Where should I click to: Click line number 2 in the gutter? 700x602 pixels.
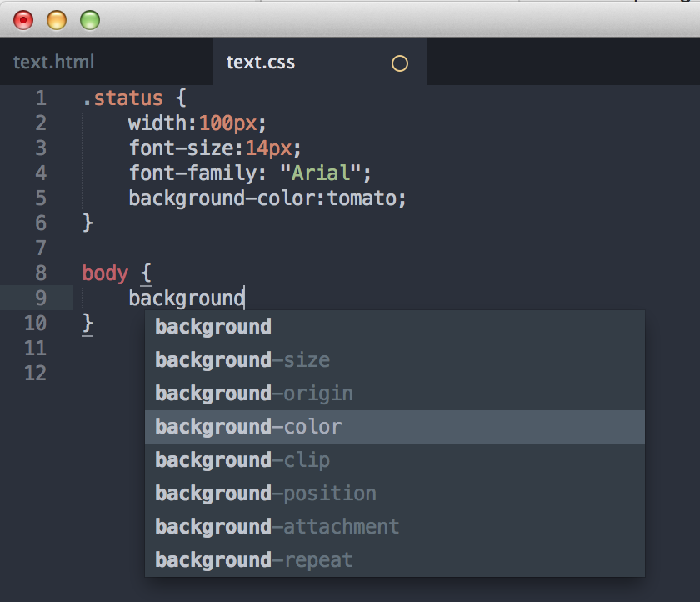point(41,123)
